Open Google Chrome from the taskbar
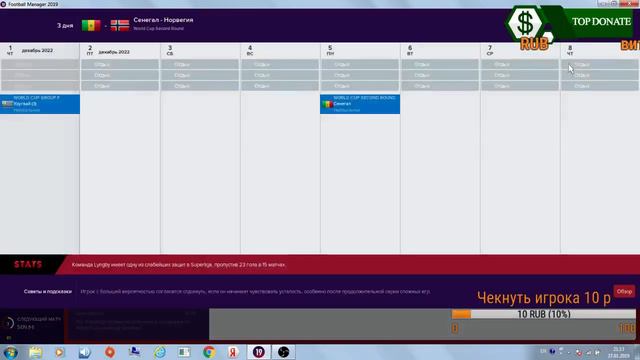 (209, 352)
